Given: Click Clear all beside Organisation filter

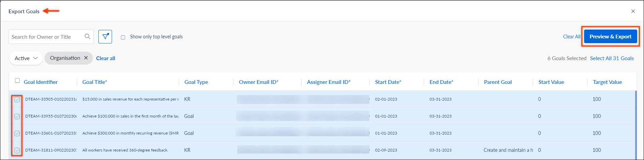Looking at the screenshot, I should click(x=106, y=58).
